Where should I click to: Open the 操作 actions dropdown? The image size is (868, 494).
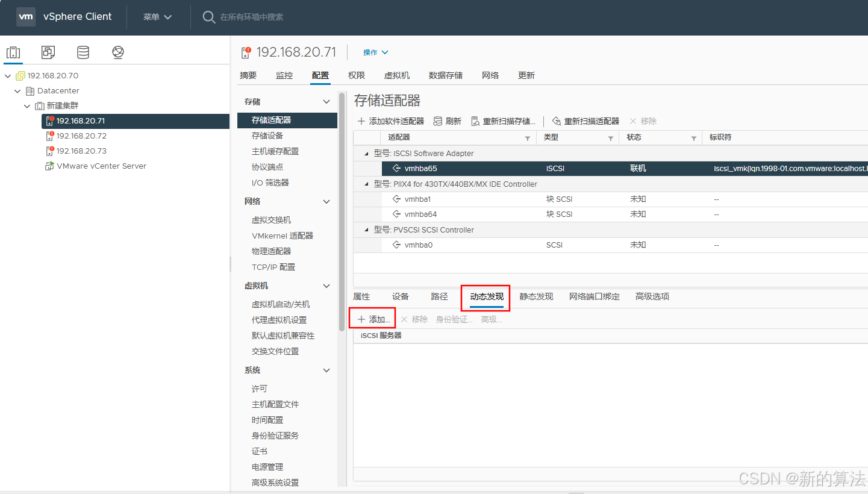pos(376,52)
